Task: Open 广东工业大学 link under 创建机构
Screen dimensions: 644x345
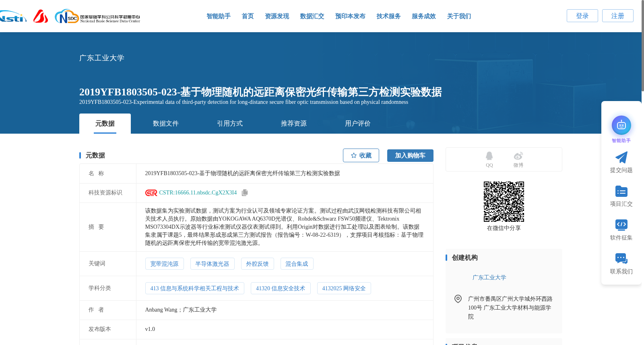Action: click(x=489, y=277)
